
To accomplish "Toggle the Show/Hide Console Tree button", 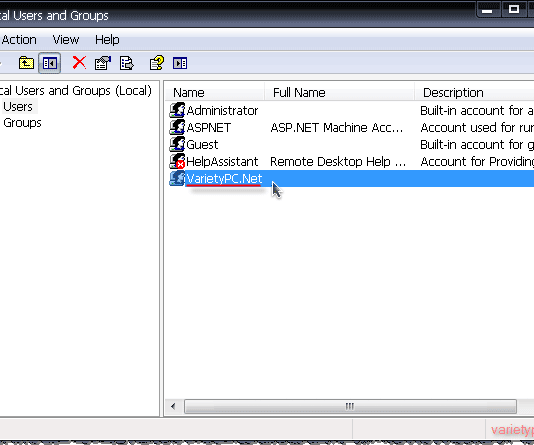I will pyautogui.click(x=50, y=63).
